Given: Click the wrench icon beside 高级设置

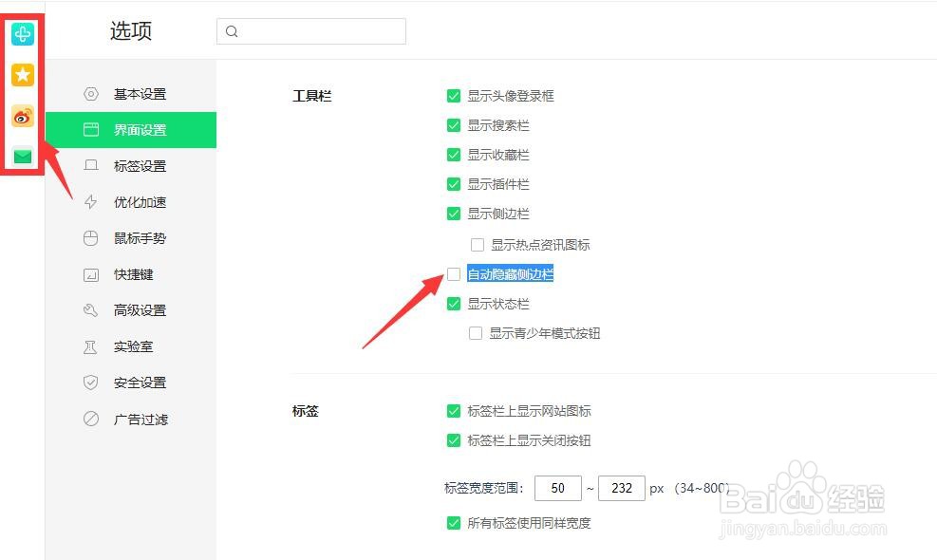Looking at the screenshot, I should pyautogui.click(x=91, y=310).
